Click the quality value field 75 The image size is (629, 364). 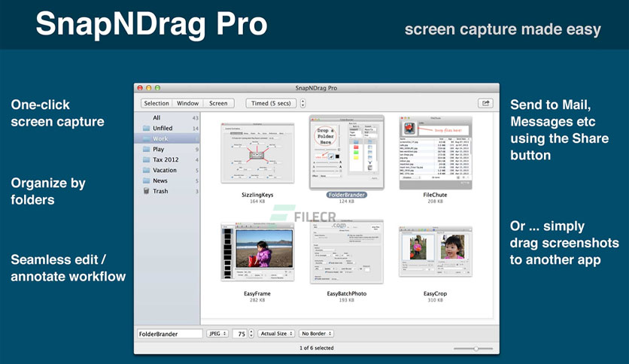240,333
